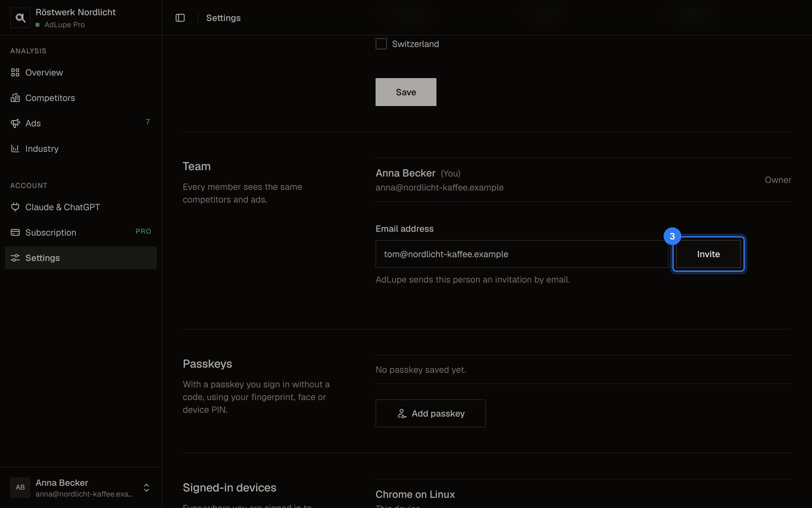
Task: Click the PRO badge next to Subscription
Action: (143, 231)
